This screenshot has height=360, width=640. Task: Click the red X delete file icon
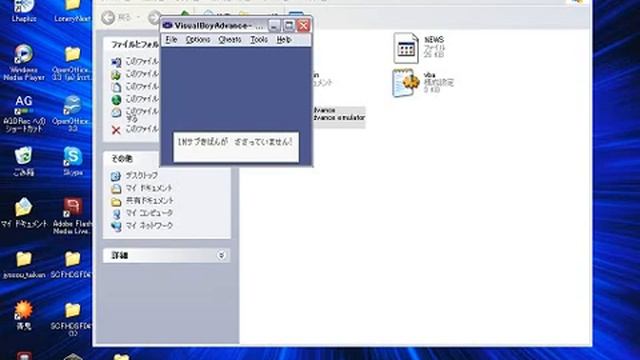[116, 130]
